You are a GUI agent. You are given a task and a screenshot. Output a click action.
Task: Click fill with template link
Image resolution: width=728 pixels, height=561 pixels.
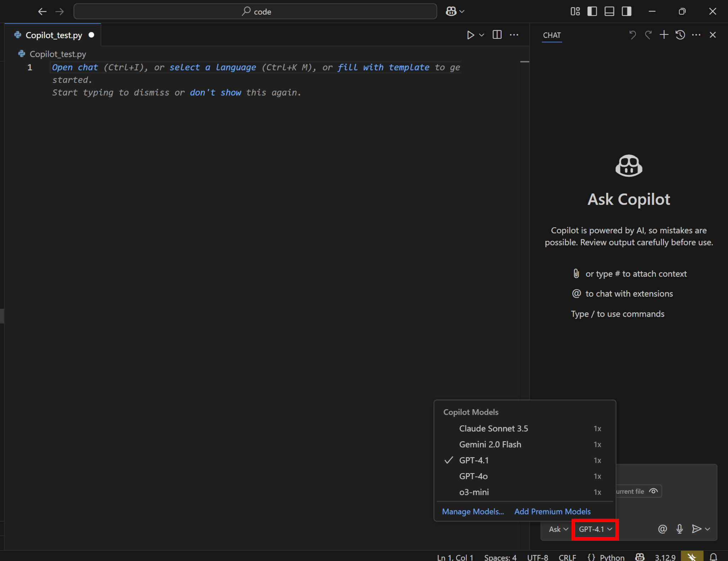[383, 67]
